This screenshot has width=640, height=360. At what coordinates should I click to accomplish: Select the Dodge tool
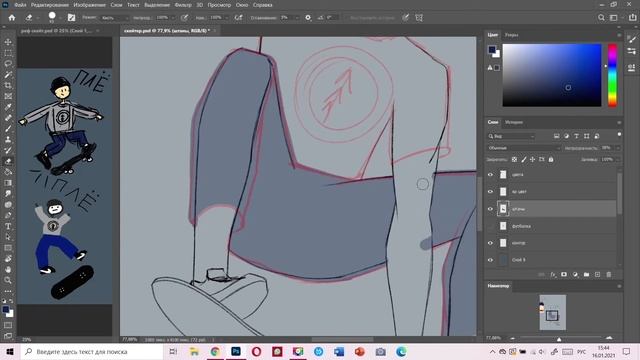(x=8, y=204)
